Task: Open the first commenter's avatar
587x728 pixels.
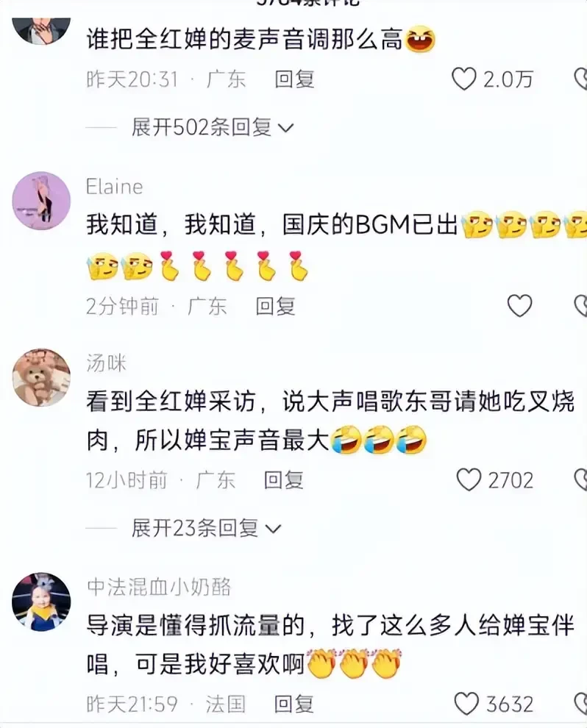Action: coord(41,31)
